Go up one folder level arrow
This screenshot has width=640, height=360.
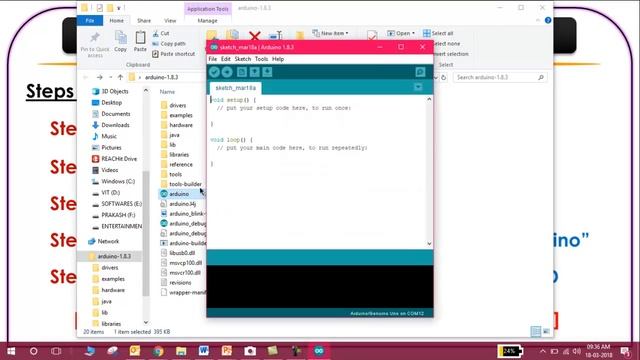(120, 77)
